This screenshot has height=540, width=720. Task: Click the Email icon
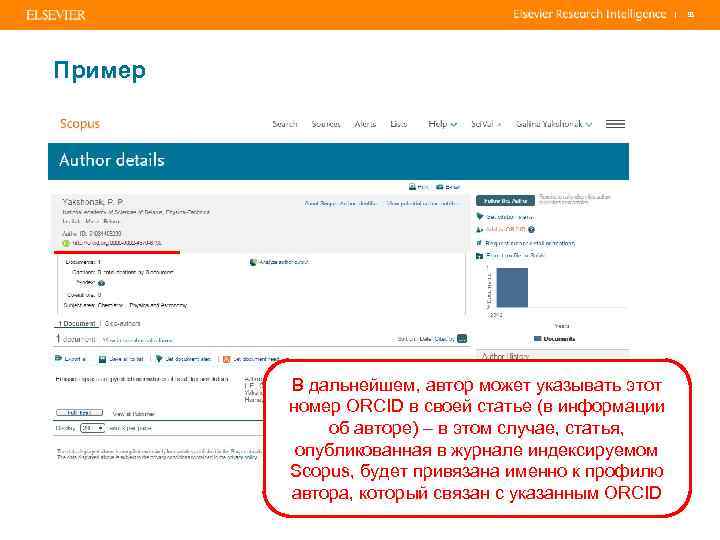pyautogui.click(x=439, y=187)
